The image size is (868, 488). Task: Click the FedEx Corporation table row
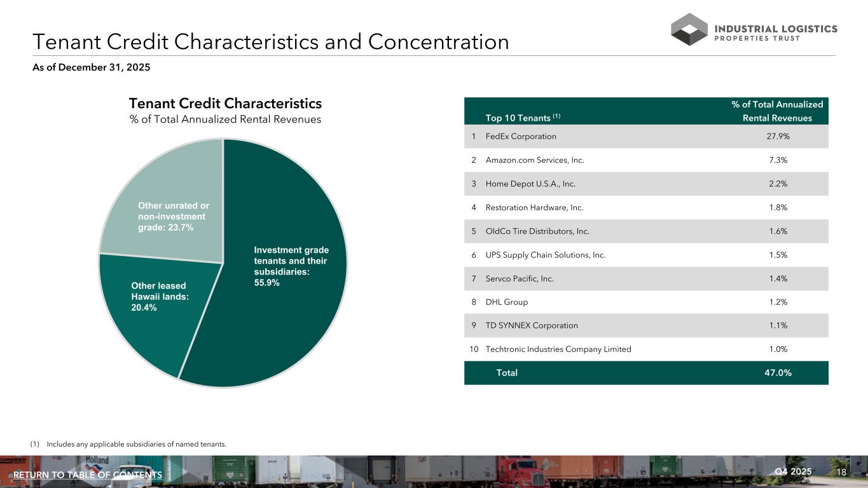(x=646, y=137)
